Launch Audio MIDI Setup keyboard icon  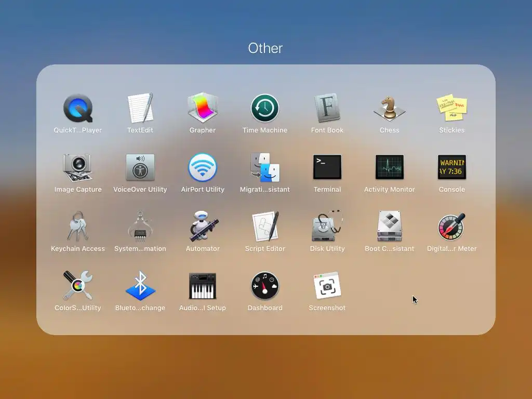(203, 286)
